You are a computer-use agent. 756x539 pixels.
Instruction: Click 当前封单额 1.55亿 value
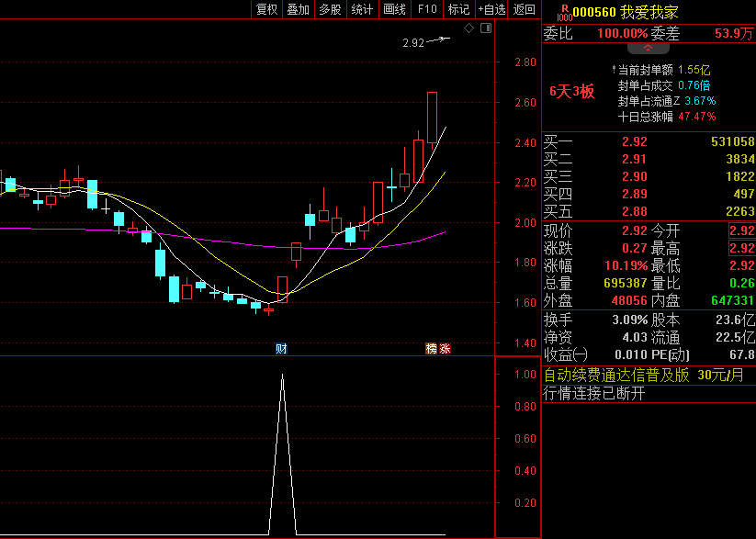[x=694, y=70]
